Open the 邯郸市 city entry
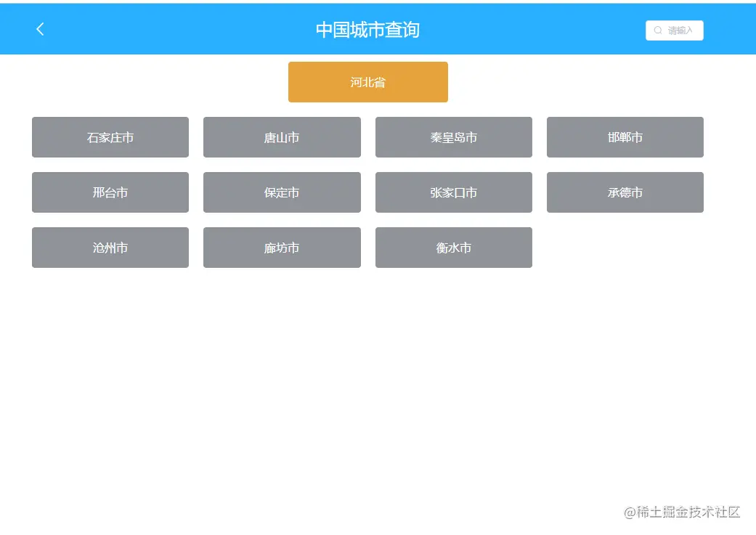Screen dimensions: 756x535 point(625,137)
